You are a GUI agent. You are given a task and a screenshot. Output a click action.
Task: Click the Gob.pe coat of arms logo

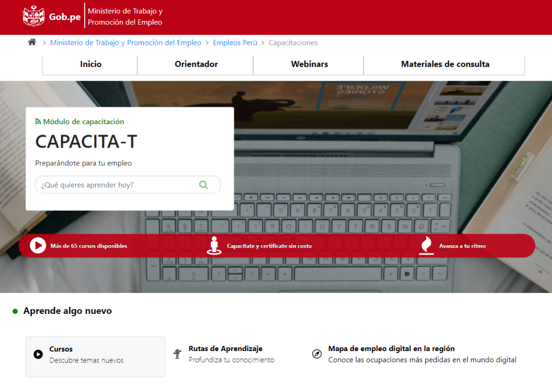pyautogui.click(x=33, y=17)
